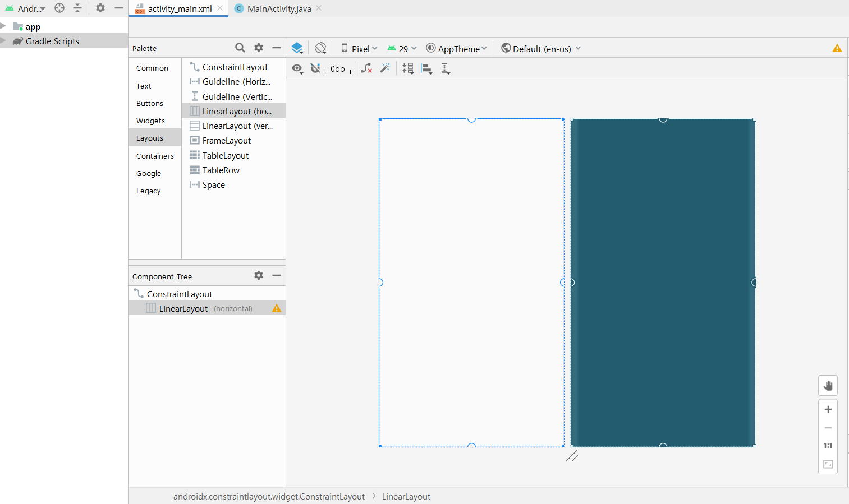Toggle the autoconnect magnet

315,68
